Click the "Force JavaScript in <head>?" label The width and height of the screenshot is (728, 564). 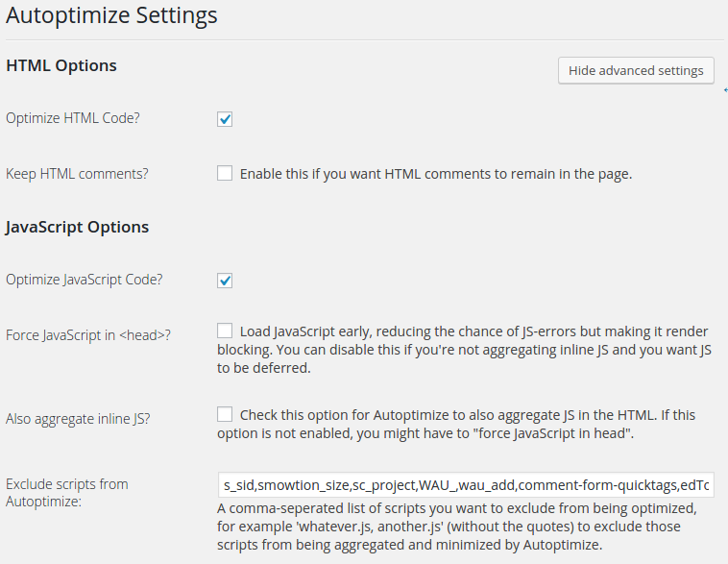tap(88, 335)
